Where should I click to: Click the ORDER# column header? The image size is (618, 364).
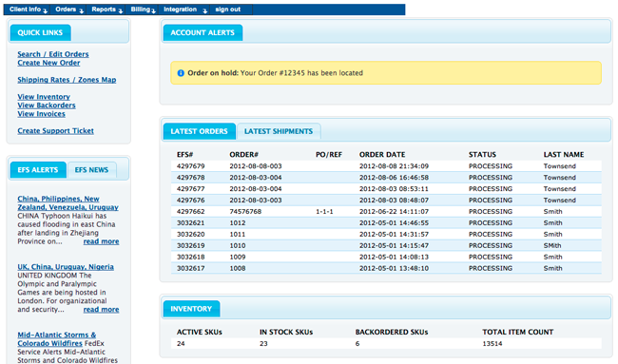pyautogui.click(x=244, y=154)
